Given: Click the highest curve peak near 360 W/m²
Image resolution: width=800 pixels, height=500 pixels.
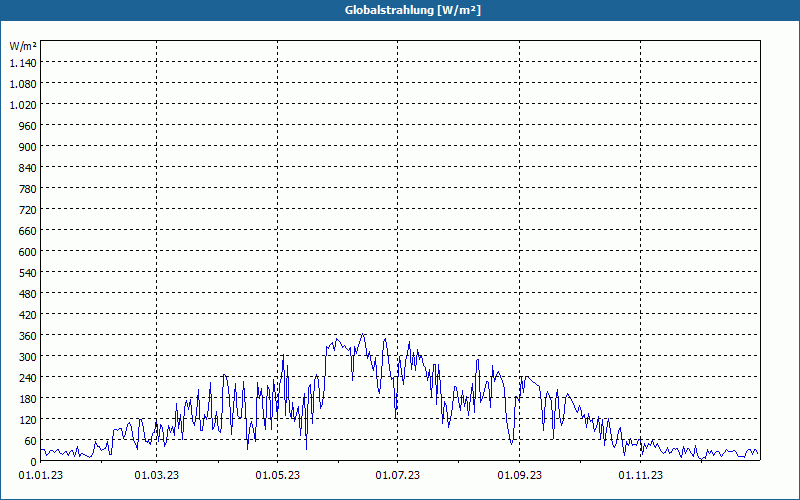Looking at the screenshot, I should pyautogui.click(x=363, y=334).
